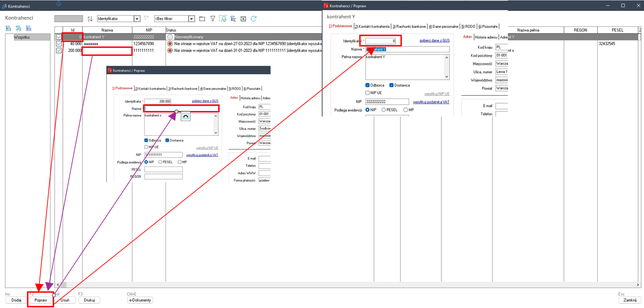Click the export-to-window toolbar icon
Image resolution: width=644 pixels, height=308 pixels.
point(243,19)
